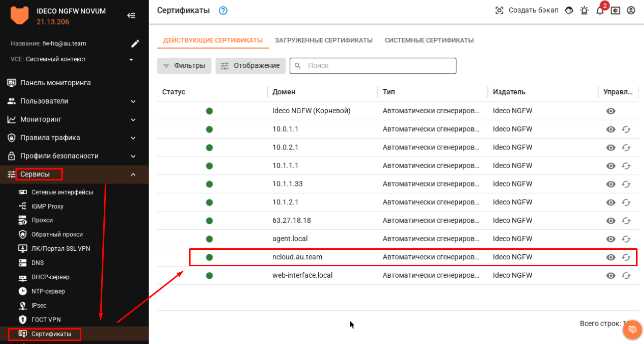Open the notifications bell icon

[x=600, y=10]
